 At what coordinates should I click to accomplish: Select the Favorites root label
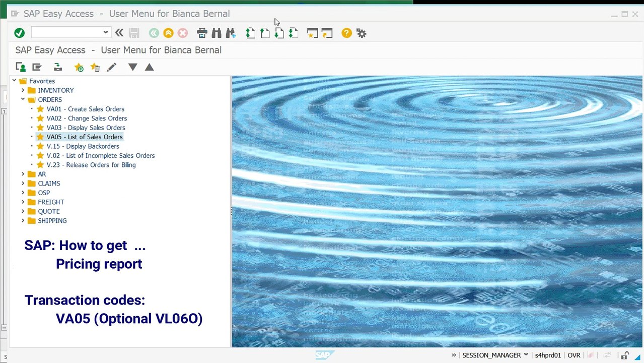point(42,81)
